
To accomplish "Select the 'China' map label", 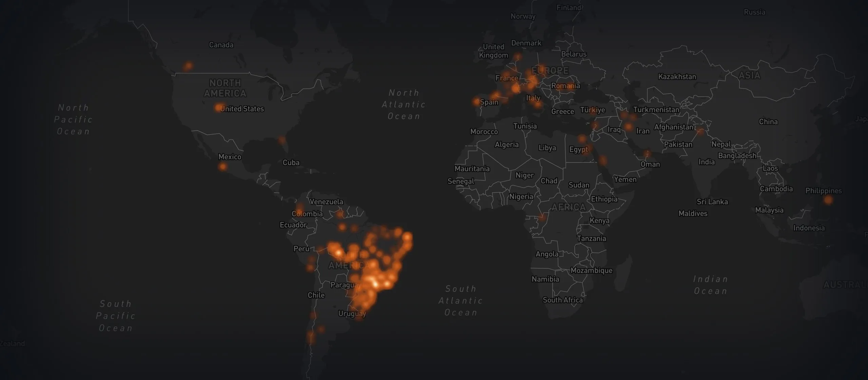I will pyautogui.click(x=768, y=122).
